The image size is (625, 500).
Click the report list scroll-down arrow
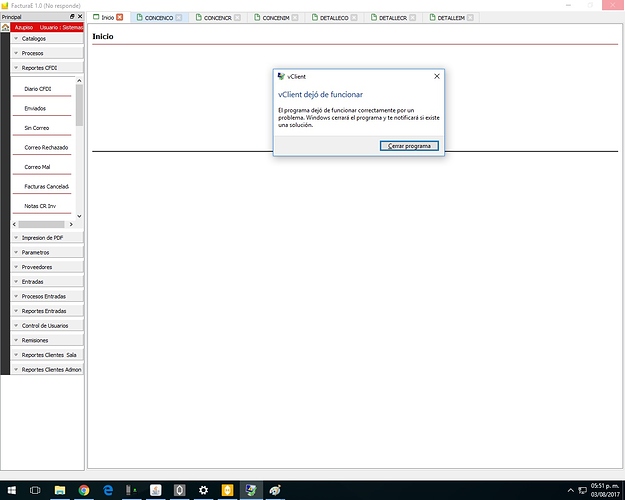click(79, 216)
